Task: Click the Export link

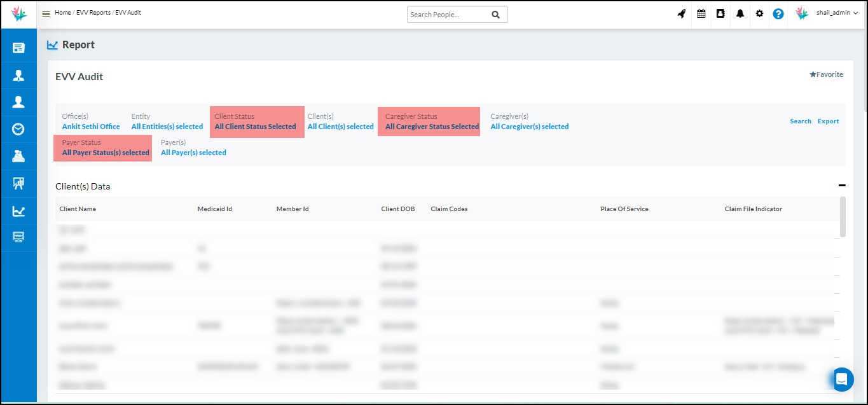Action: tap(828, 121)
